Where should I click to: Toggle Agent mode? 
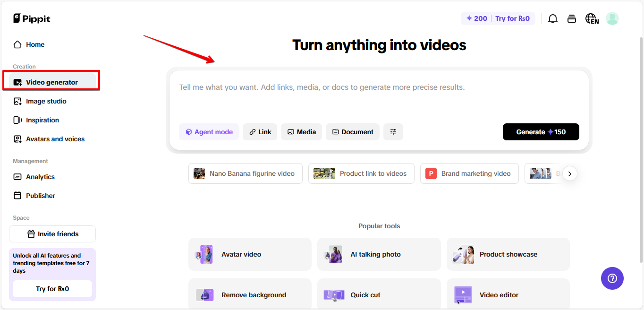pos(209,132)
